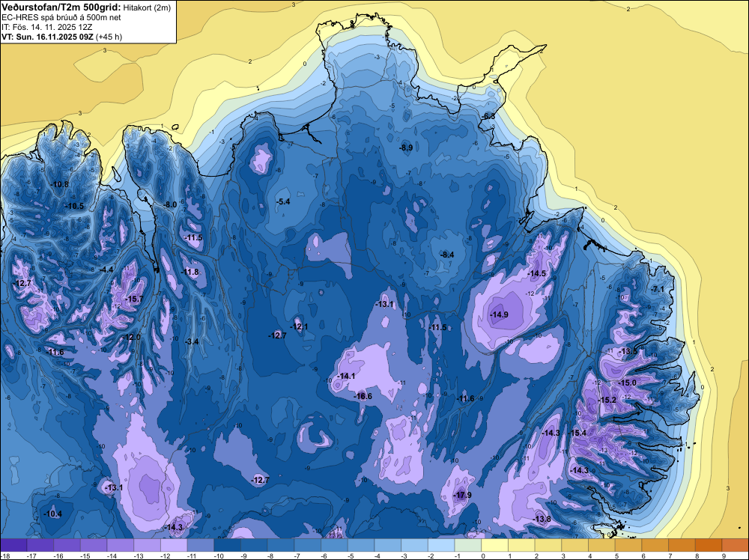Viewport: 749px width, 560px height.
Task: Click the legend scale label '-3'
Action: point(405,556)
